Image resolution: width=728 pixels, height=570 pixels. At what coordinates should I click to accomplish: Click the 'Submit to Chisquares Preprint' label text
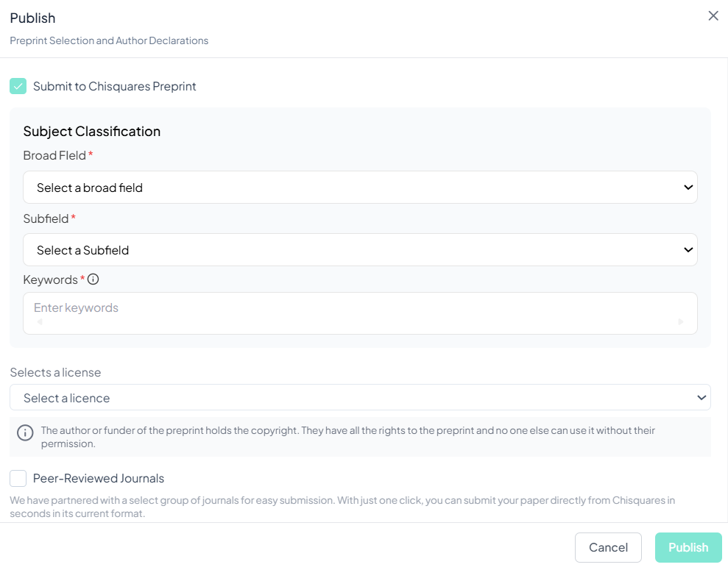114,87
